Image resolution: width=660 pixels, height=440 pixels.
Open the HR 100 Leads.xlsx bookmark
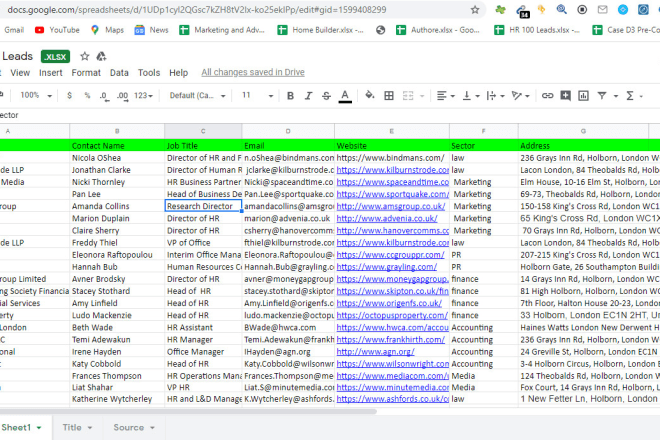tap(537, 30)
